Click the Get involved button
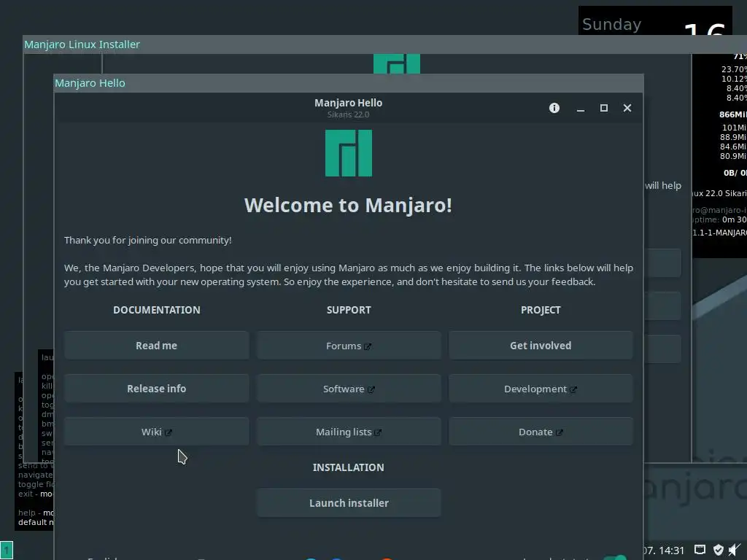The height and width of the screenshot is (560, 747). [541, 346]
